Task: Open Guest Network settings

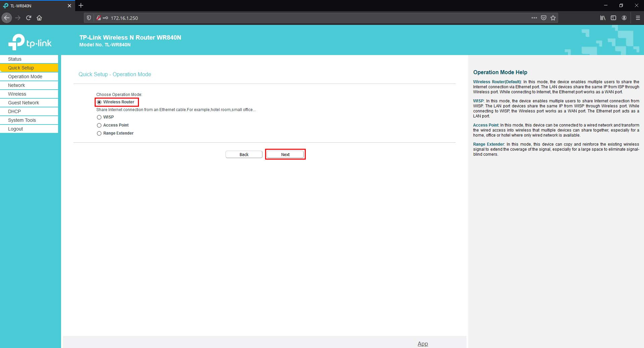Action: pyautogui.click(x=29, y=103)
